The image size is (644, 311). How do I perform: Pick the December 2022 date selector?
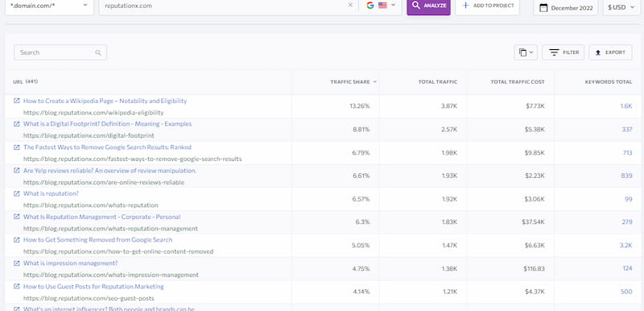(x=566, y=7)
